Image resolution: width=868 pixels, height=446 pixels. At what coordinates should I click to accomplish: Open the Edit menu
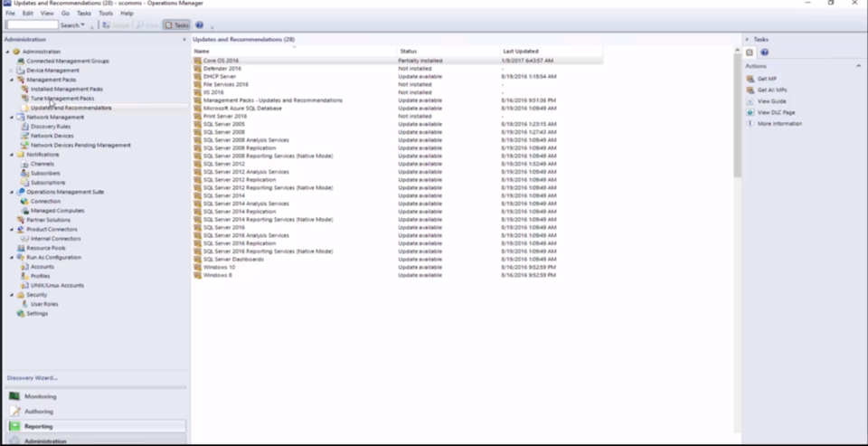coord(28,13)
